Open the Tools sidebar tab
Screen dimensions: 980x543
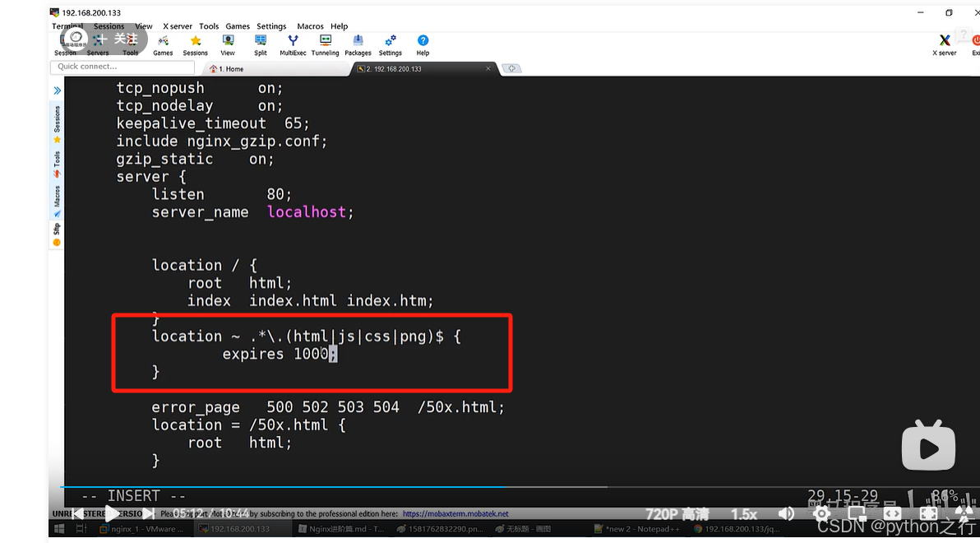[57, 164]
